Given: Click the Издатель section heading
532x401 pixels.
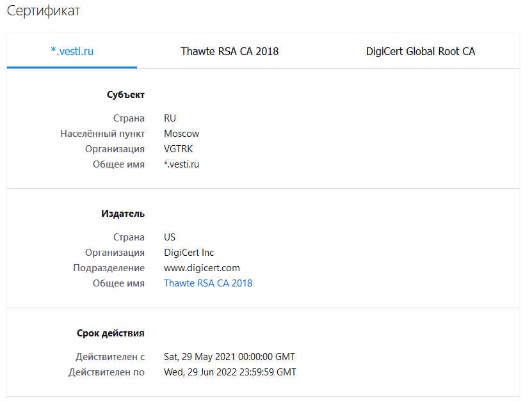Looking at the screenshot, I should tap(123, 214).
